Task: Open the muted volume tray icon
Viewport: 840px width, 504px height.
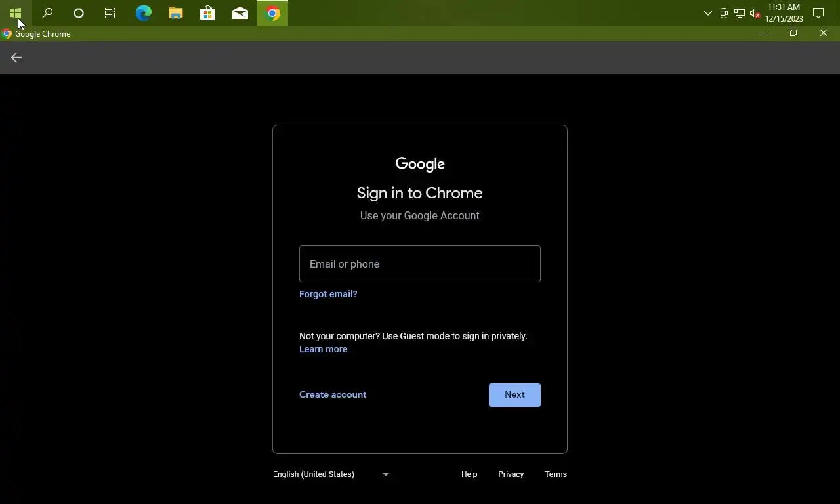Action: (755, 13)
